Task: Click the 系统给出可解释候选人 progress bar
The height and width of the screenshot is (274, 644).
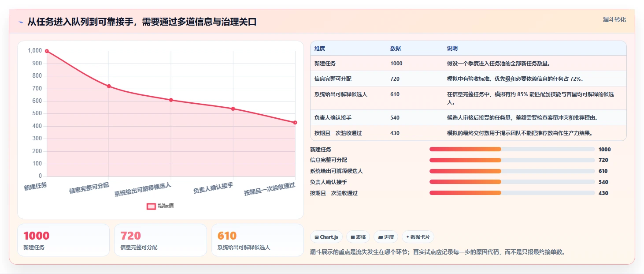Action: (512, 171)
